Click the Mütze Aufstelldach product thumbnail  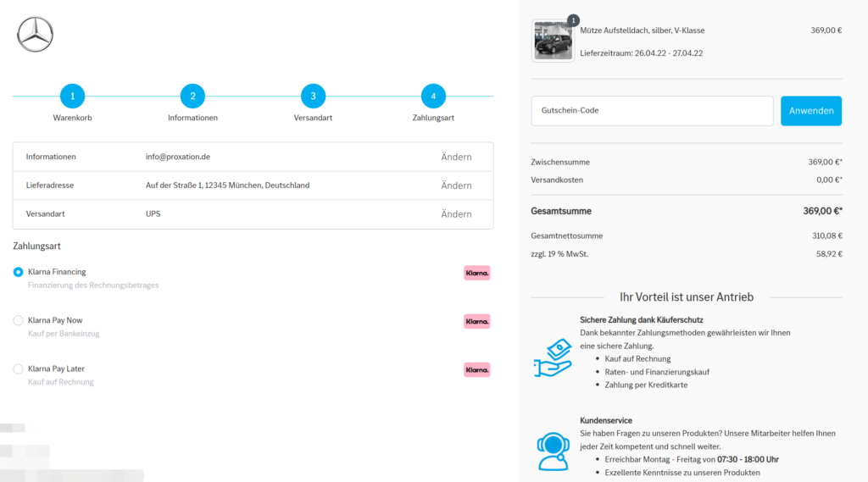pos(553,41)
